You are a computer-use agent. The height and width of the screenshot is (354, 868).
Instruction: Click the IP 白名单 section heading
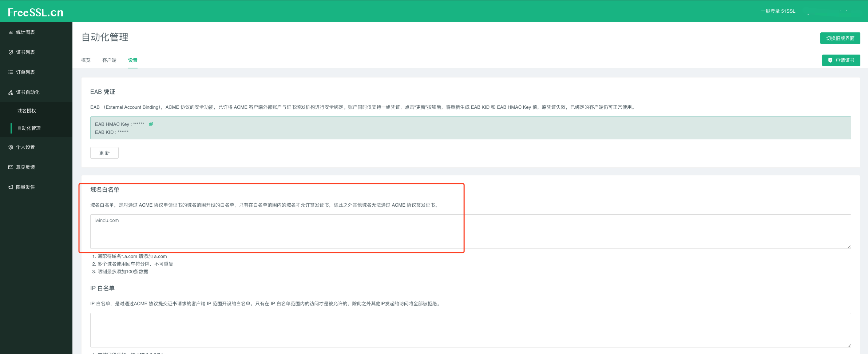coord(102,289)
